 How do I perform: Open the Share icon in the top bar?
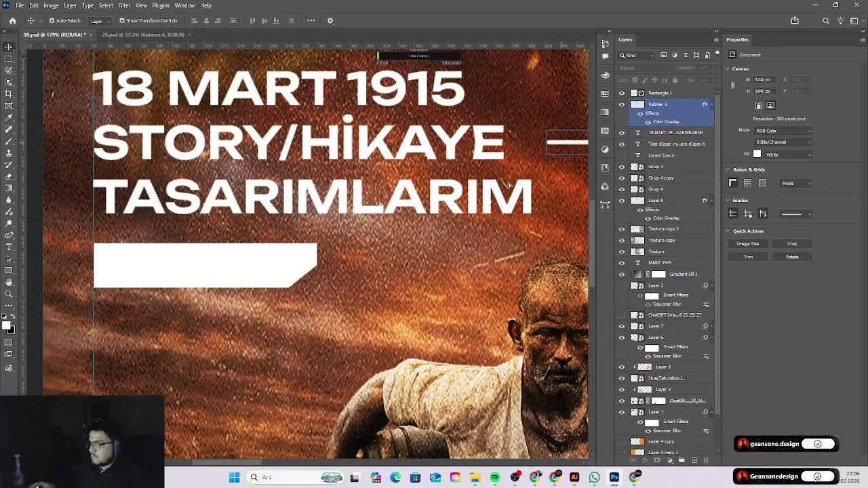pyautogui.click(x=795, y=20)
